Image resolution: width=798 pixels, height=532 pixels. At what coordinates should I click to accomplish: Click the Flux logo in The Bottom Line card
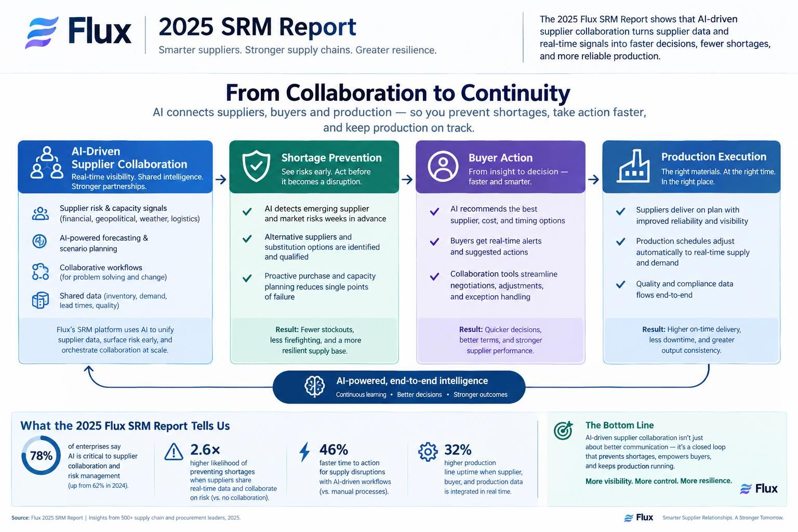tap(759, 488)
